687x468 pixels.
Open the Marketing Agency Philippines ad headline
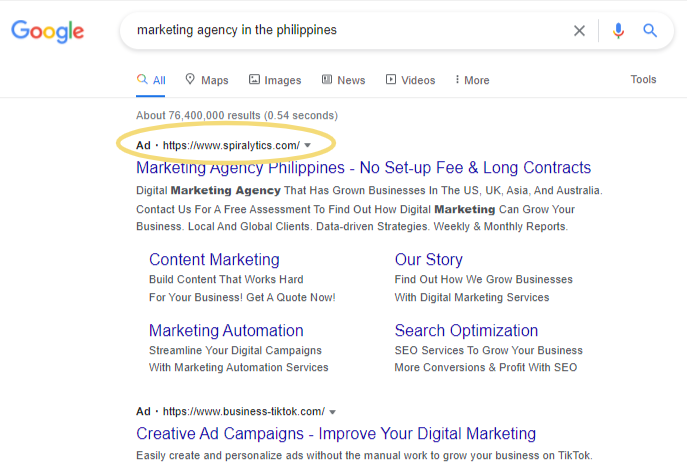click(363, 168)
